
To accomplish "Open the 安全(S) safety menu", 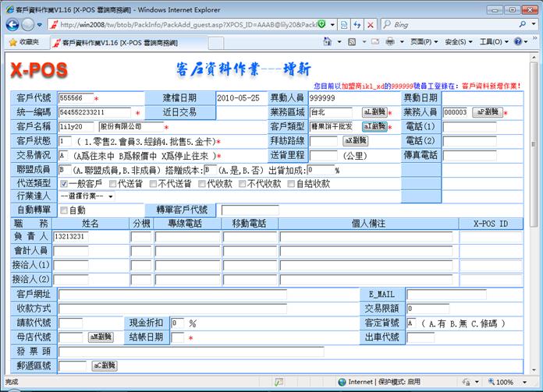I will pos(460,42).
